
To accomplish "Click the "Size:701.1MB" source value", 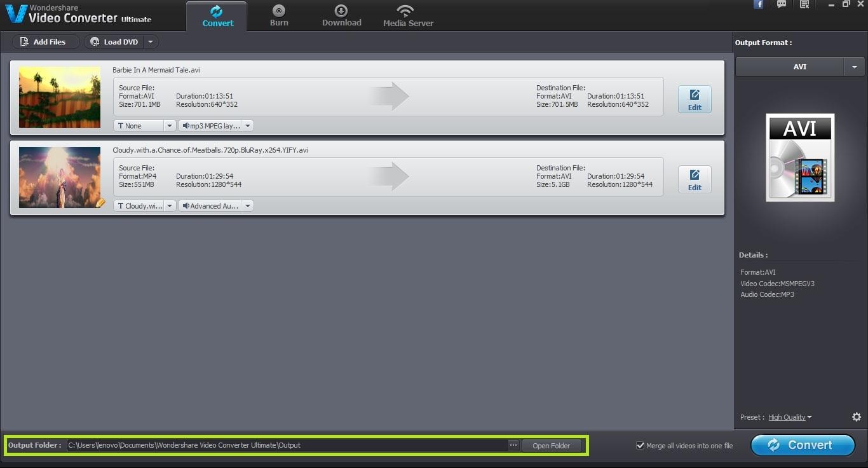I will point(140,104).
